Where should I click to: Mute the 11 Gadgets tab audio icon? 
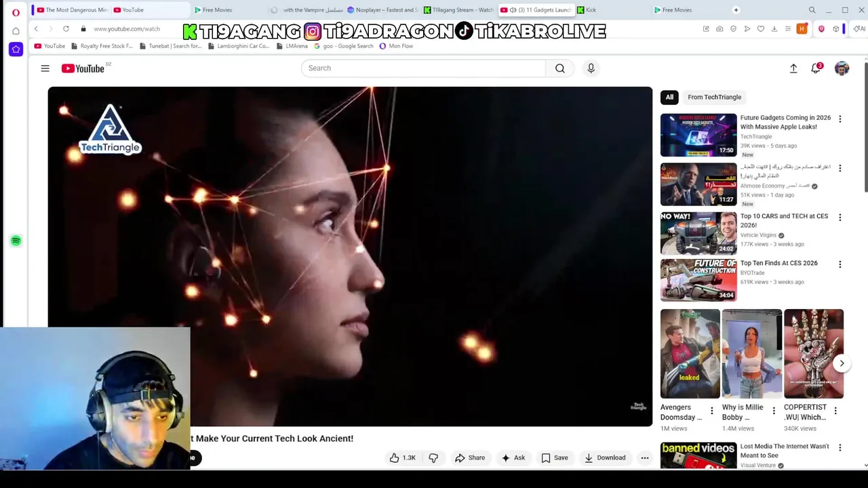click(x=513, y=10)
